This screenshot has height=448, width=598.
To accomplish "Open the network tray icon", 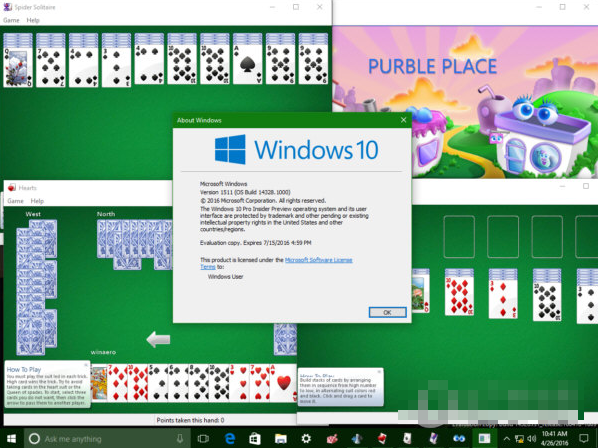I will (x=519, y=439).
